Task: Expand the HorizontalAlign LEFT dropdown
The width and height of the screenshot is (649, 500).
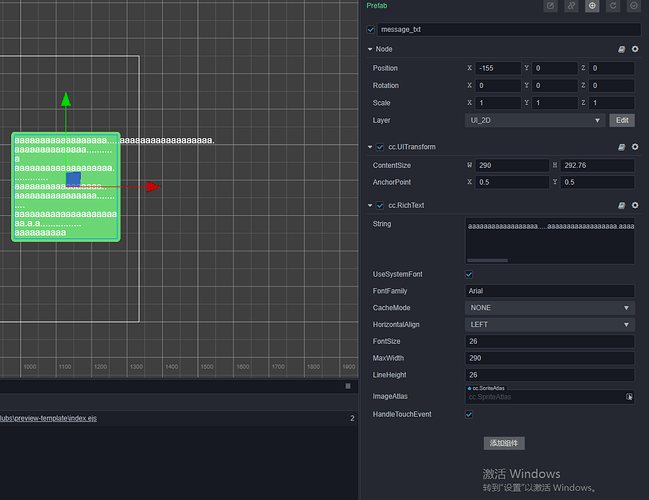Action: tap(549, 325)
